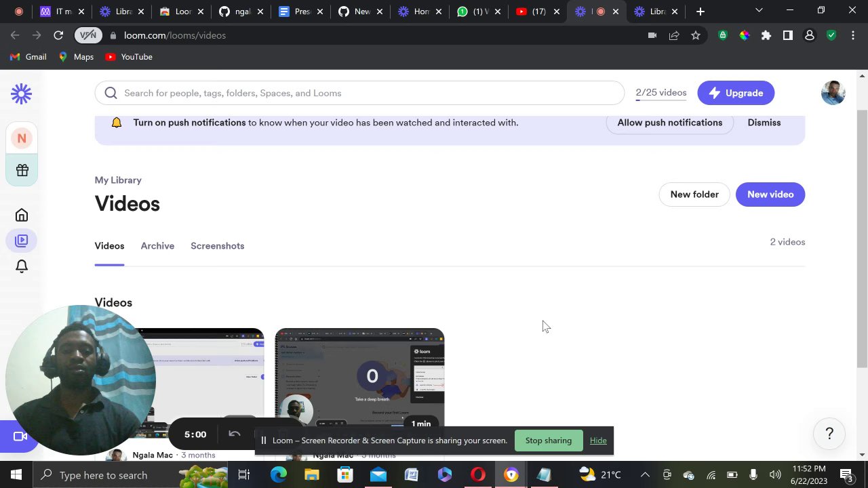
Task: Click webcam bubble preview
Action: coord(80,380)
